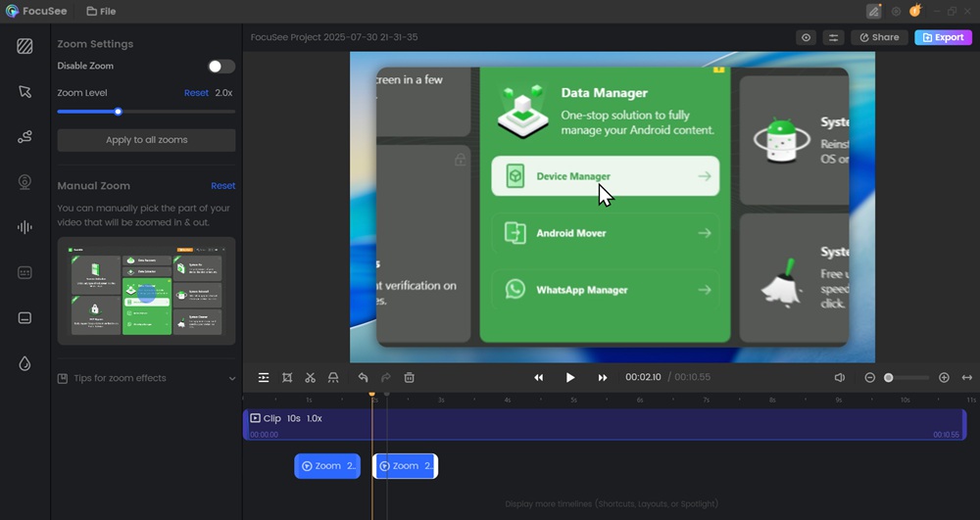Click the fast-forward playback button
This screenshot has width=980, height=520.
pyautogui.click(x=603, y=378)
